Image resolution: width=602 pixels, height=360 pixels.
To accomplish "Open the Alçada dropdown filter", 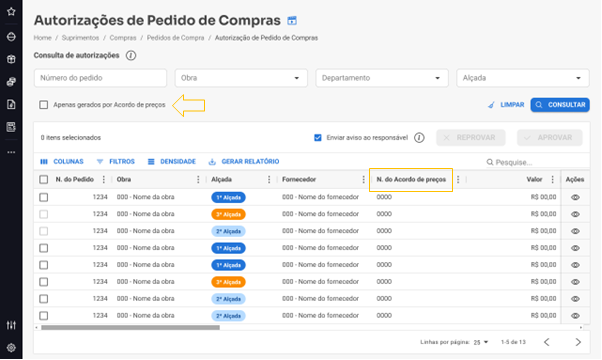I will [523, 78].
